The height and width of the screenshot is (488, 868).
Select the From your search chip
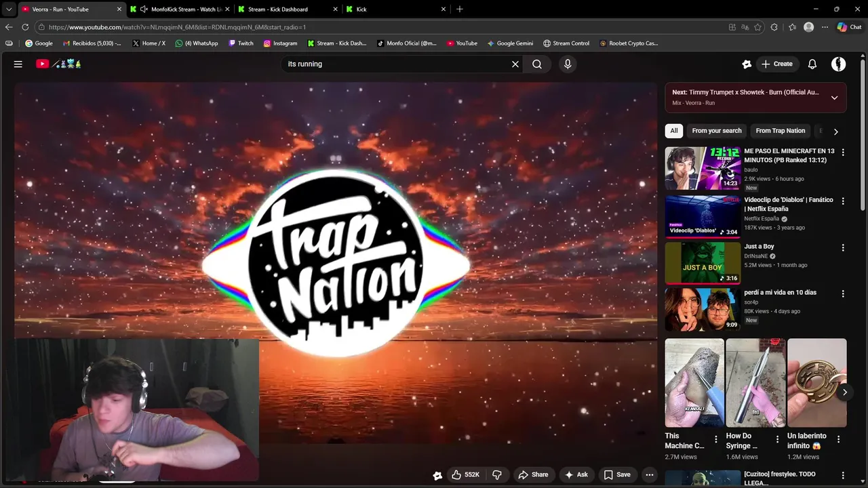[x=717, y=131]
